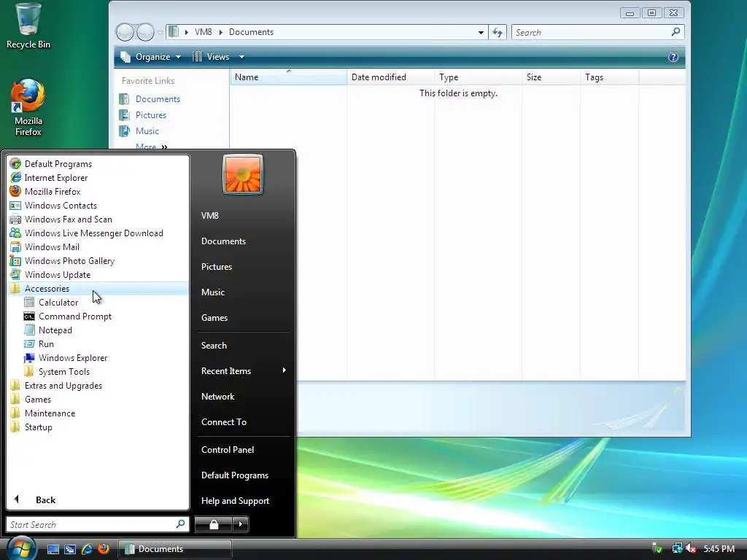Launch Command Prompt

[x=75, y=316]
